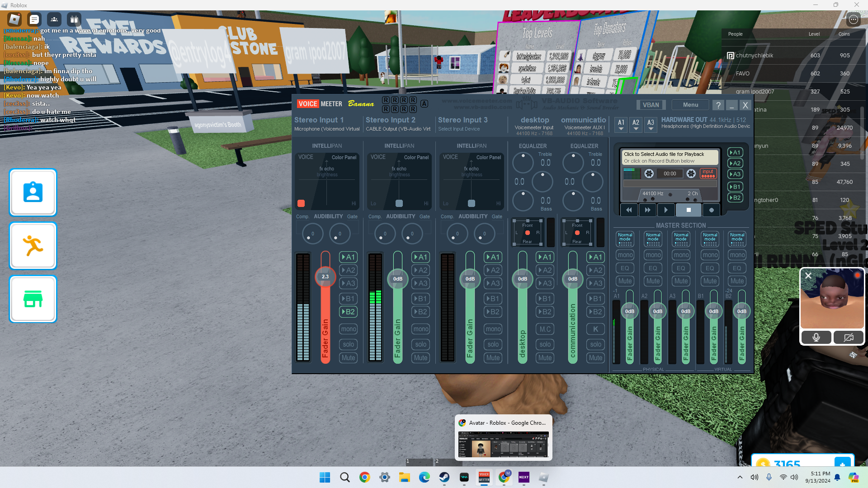Screen dimensions: 868x488
Task: Toggle the Roblox chat window icon
Action: [x=34, y=19]
